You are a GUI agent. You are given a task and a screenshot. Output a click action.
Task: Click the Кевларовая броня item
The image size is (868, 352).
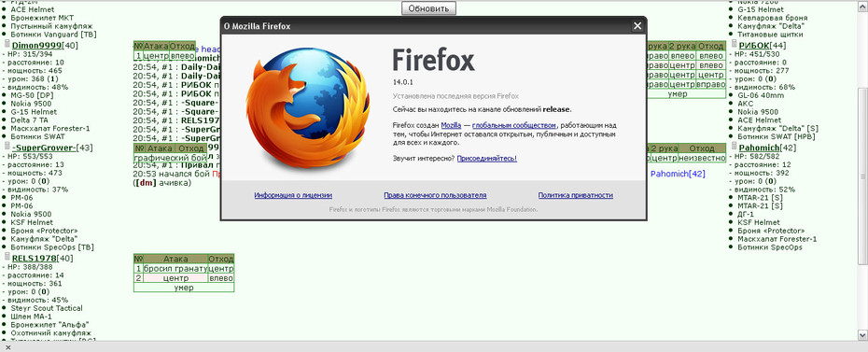tap(772, 18)
